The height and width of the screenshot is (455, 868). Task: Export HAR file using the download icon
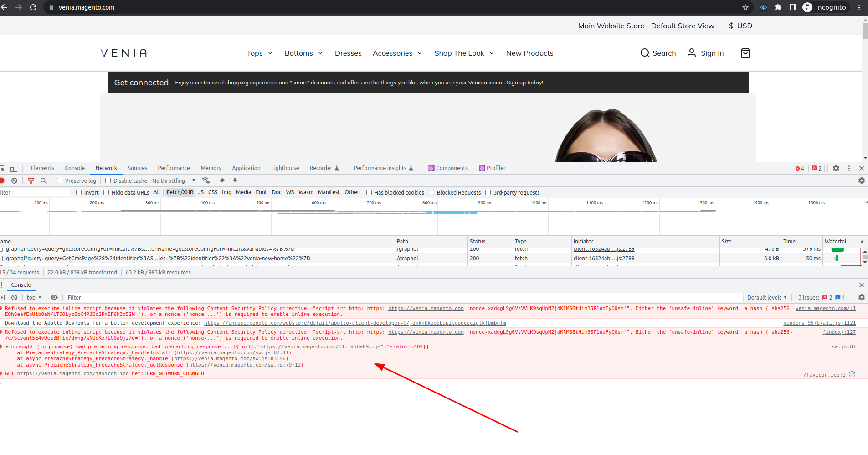click(x=235, y=181)
